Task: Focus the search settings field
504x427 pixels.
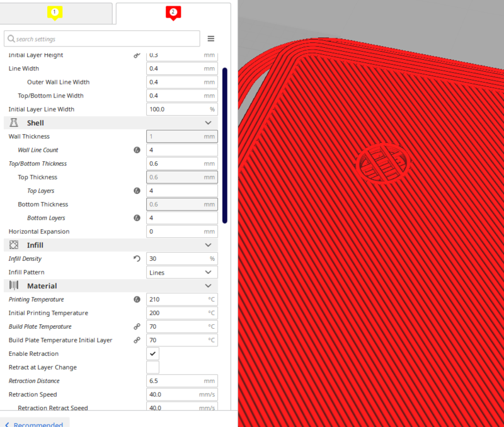Action: 102,38
